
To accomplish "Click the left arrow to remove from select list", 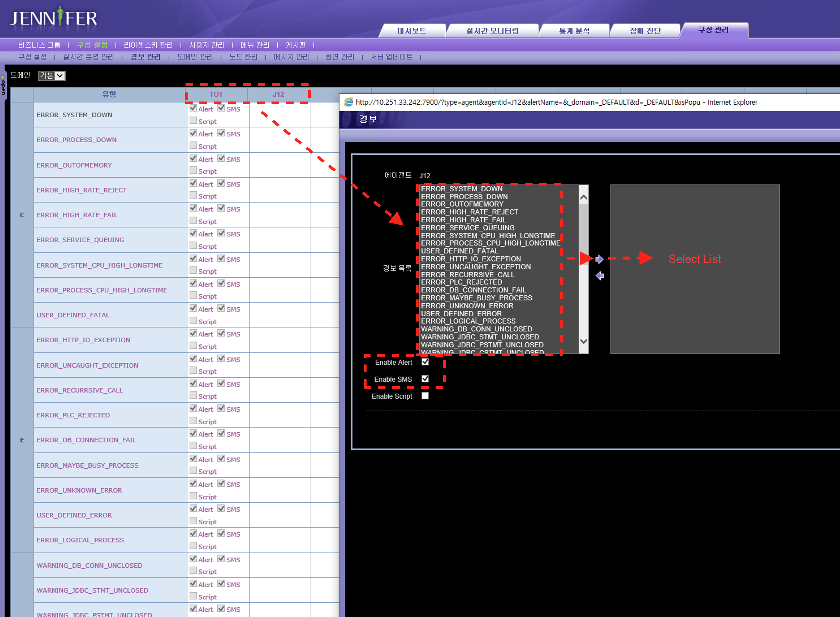I will [600, 276].
